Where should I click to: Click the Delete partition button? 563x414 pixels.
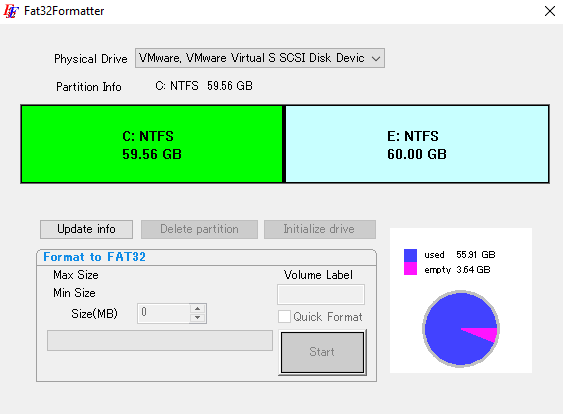point(199,229)
